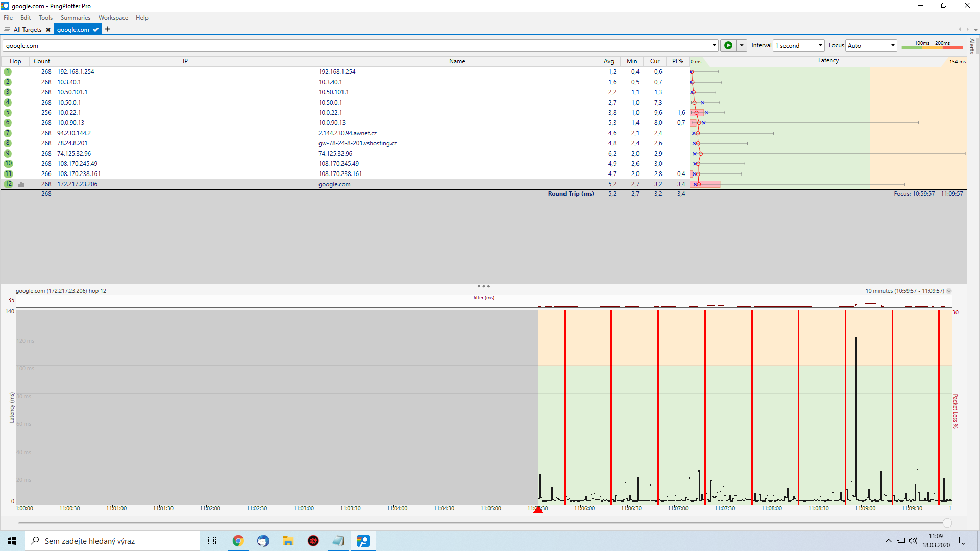Click the google.com tab checkmark
Image resolution: width=980 pixels, height=551 pixels.
click(x=95, y=30)
